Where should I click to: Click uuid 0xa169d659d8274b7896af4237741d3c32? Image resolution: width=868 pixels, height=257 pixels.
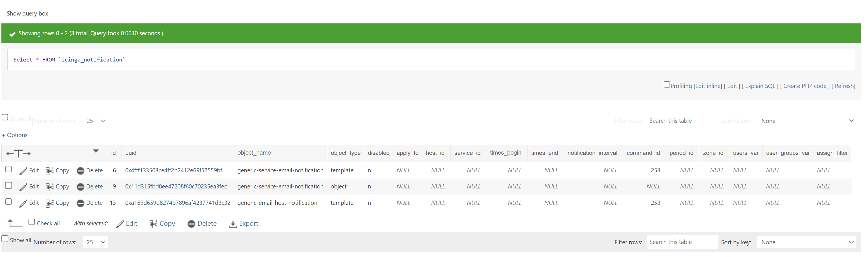[x=177, y=203]
